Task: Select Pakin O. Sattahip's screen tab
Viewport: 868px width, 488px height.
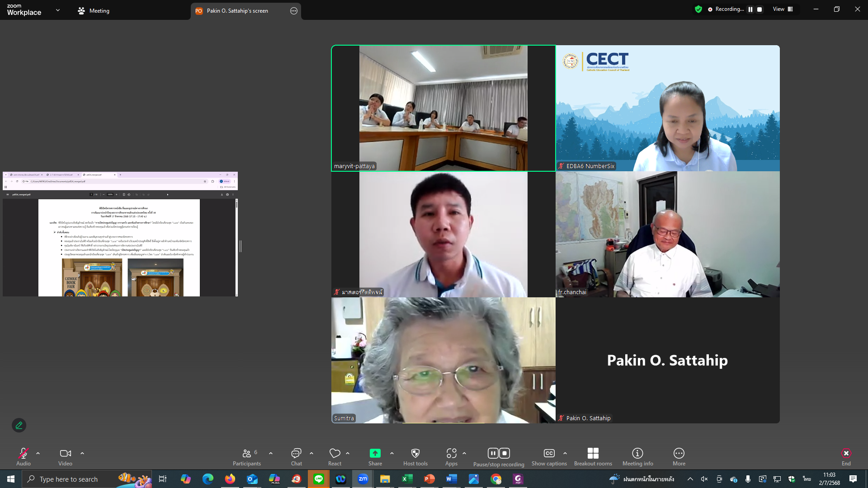Action: [x=237, y=11]
